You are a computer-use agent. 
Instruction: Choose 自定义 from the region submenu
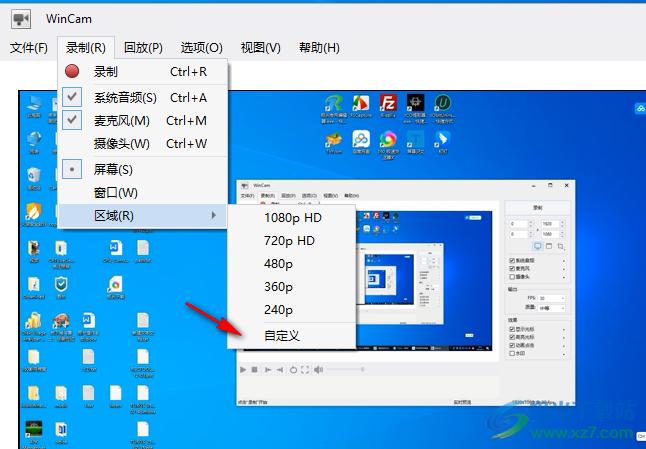[x=291, y=336]
